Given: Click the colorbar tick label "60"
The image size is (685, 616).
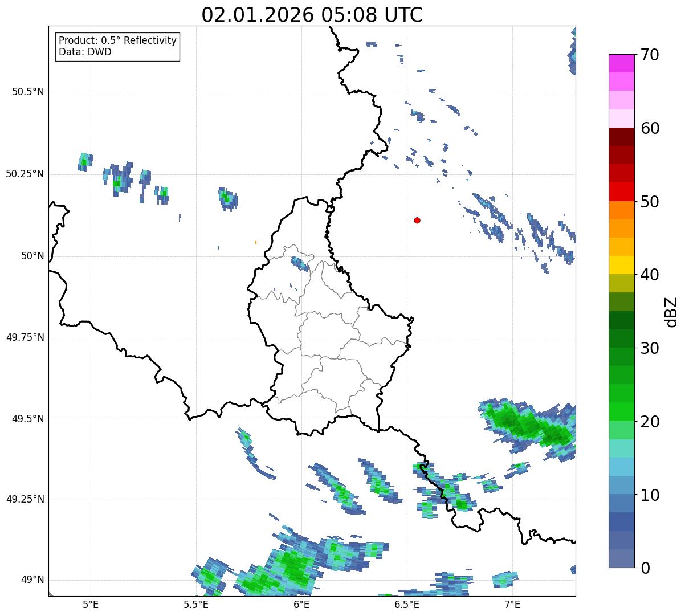Looking at the screenshot, I should click(649, 128).
